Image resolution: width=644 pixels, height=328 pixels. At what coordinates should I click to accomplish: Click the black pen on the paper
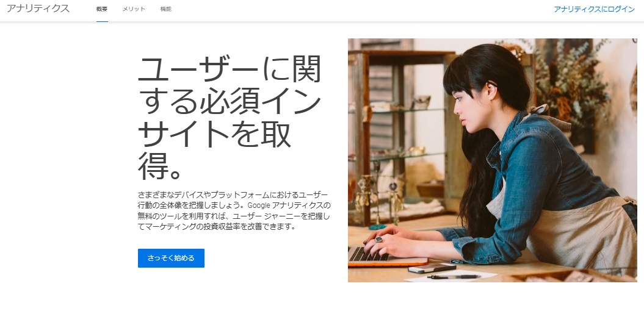pos(454,277)
